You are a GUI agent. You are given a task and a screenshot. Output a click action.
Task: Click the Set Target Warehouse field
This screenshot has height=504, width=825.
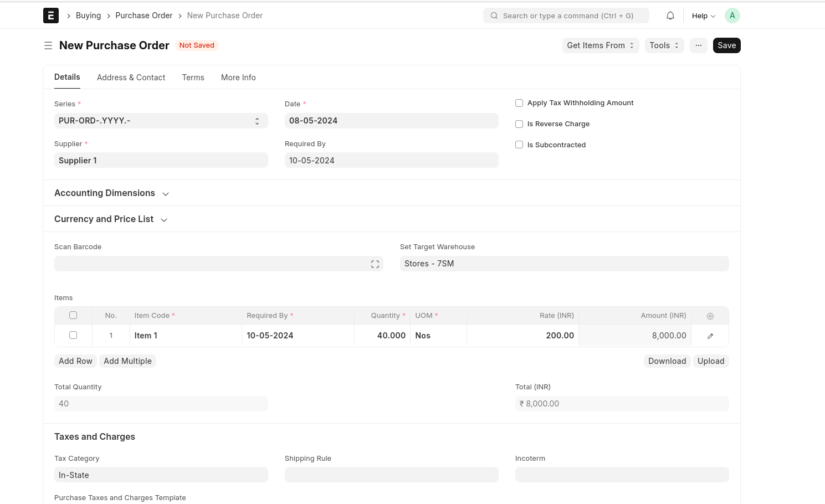tap(564, 264)
